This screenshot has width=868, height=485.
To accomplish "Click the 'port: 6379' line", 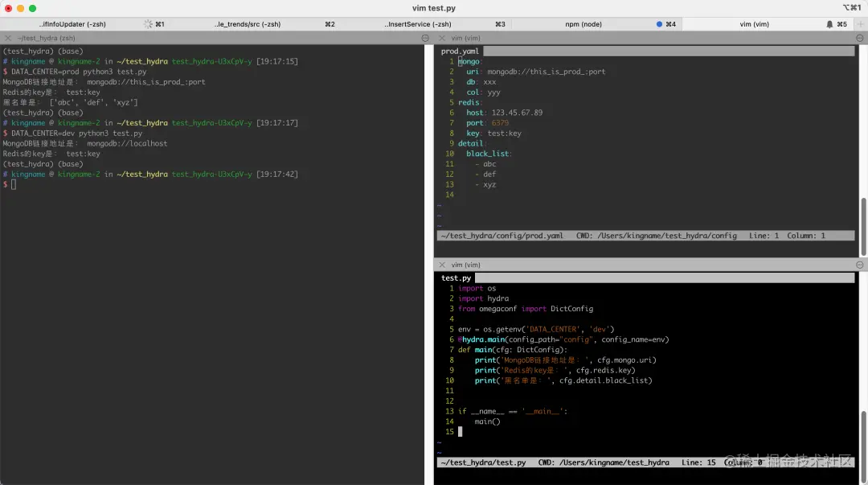I will click(x=487, y=123).
